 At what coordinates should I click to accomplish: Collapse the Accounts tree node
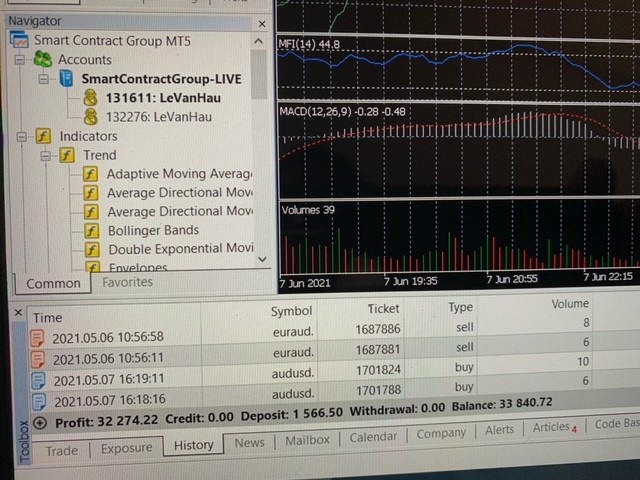coord(19,60)
